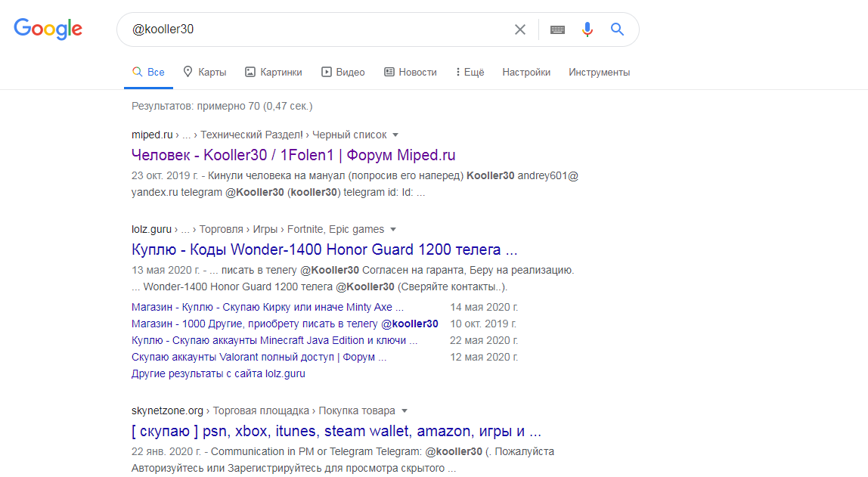Open Настройки menu
The image size is (868, 477).
point(526,72)
